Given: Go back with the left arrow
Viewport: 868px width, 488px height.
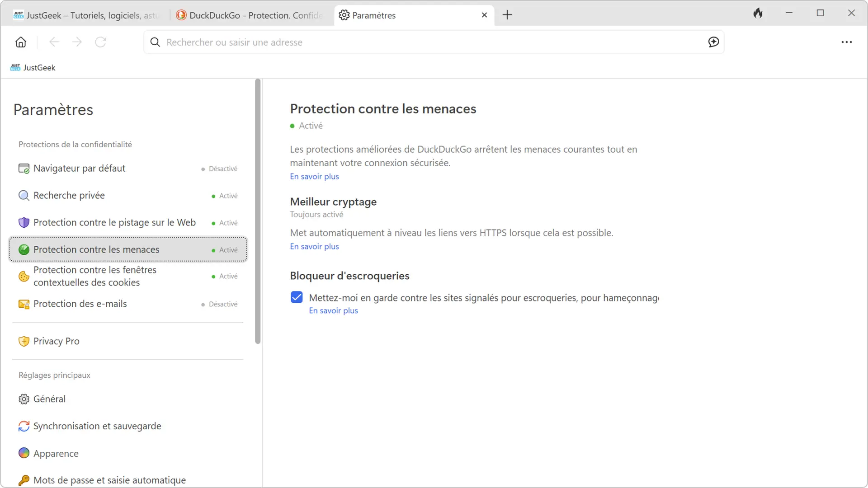Looking at the screenshot, I should [54, 42].
